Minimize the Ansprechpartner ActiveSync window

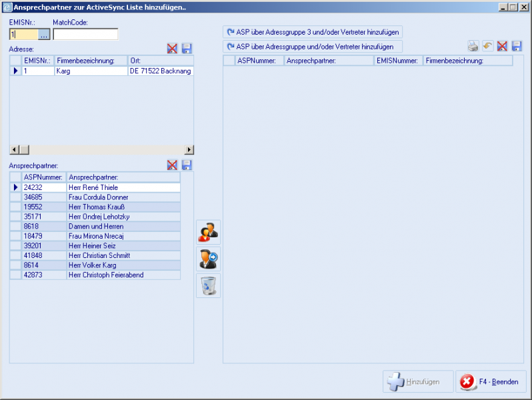coord(503,7)
